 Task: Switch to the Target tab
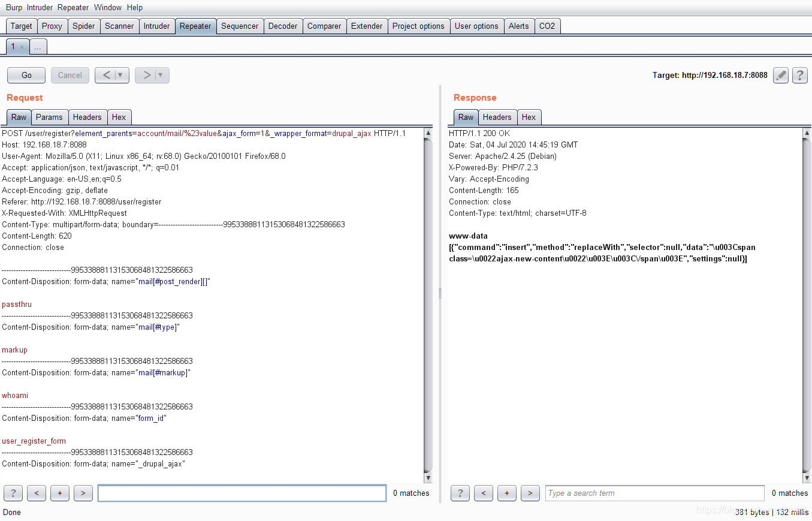coord(22,26)
